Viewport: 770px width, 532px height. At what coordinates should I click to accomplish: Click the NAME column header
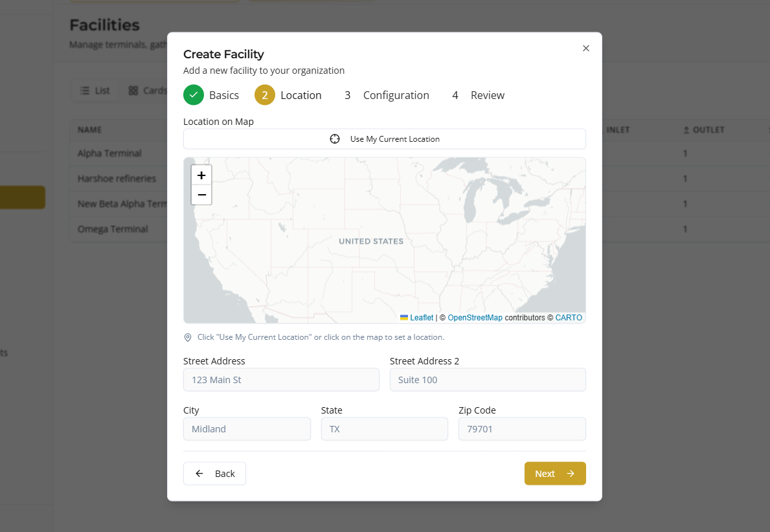point(89,130)
